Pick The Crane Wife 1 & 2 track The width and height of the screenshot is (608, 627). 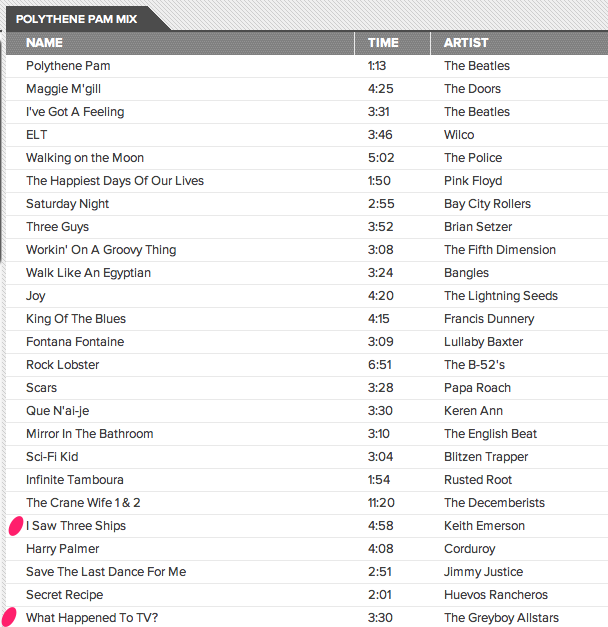(83, 503)
